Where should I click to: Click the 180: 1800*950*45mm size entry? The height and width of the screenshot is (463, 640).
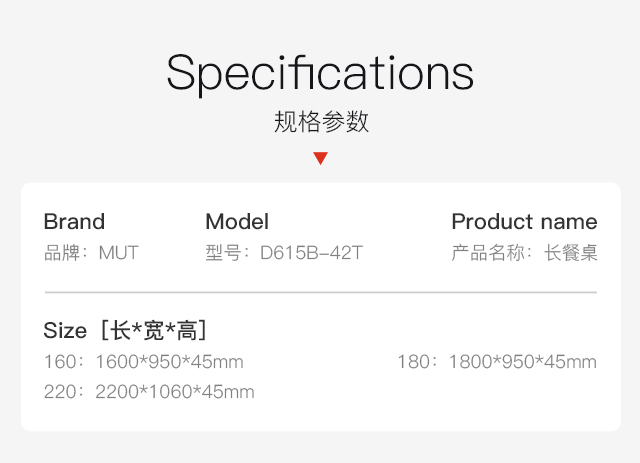pos(497,362)
